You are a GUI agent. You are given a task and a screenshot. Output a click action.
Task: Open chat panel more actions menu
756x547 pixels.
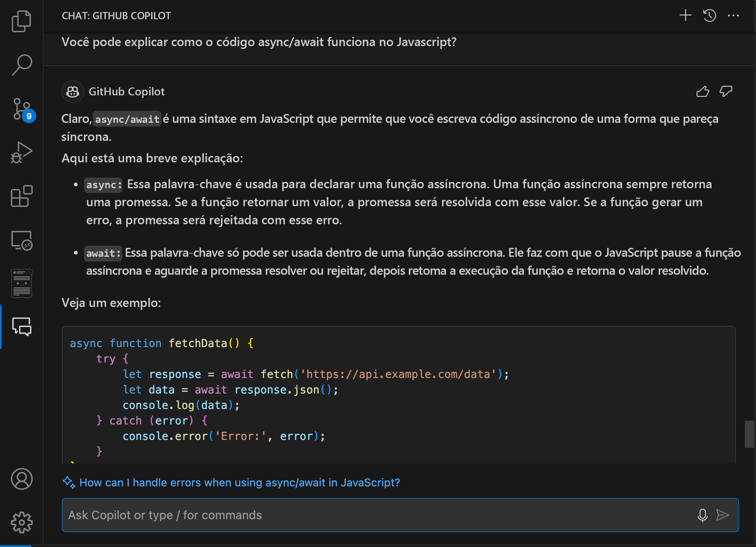(733, 15)
